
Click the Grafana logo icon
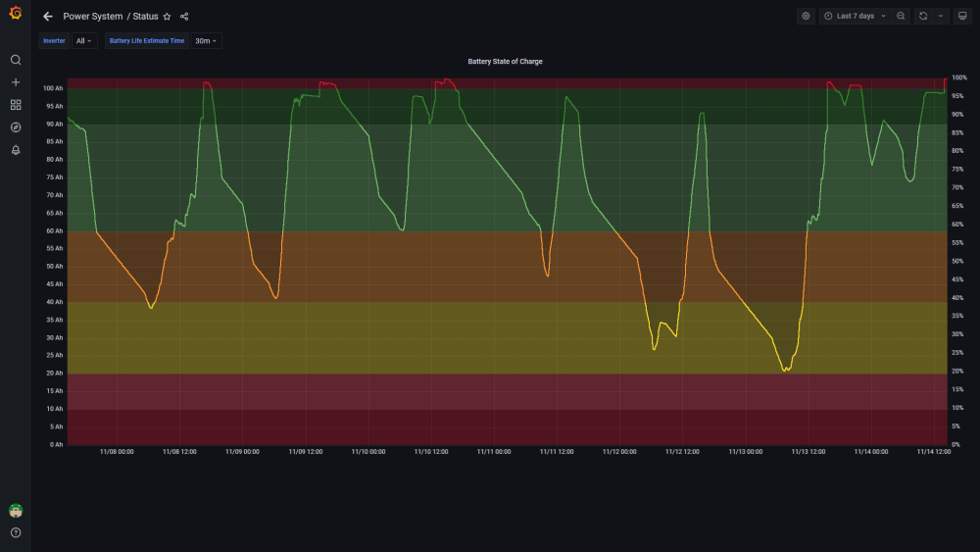[16, 13]
